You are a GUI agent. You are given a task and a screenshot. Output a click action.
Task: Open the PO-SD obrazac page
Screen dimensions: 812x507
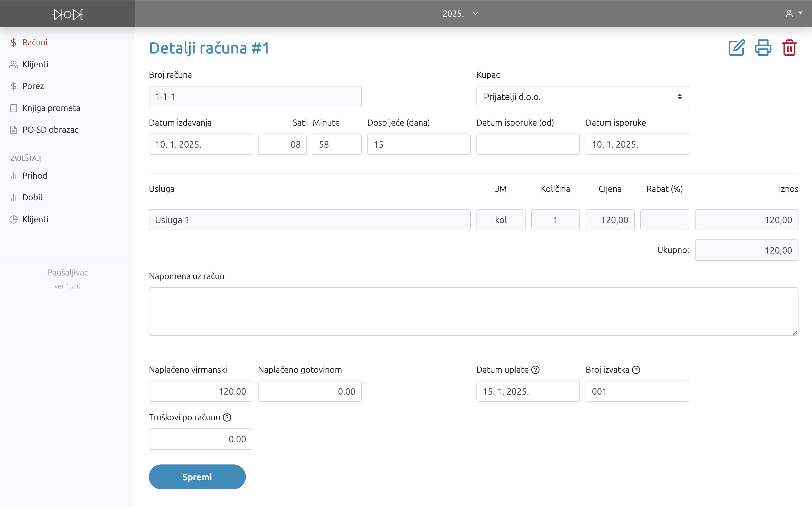(x=50, y=130)
